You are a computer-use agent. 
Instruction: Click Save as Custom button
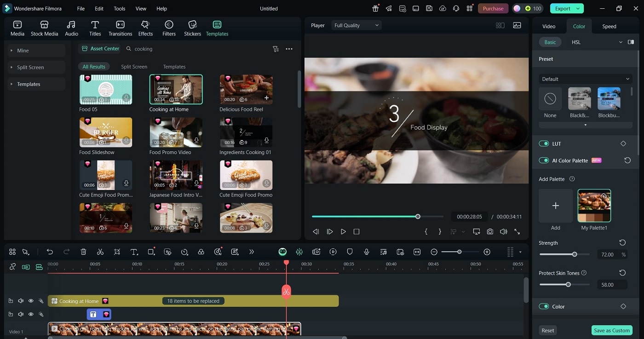(611, 330)
